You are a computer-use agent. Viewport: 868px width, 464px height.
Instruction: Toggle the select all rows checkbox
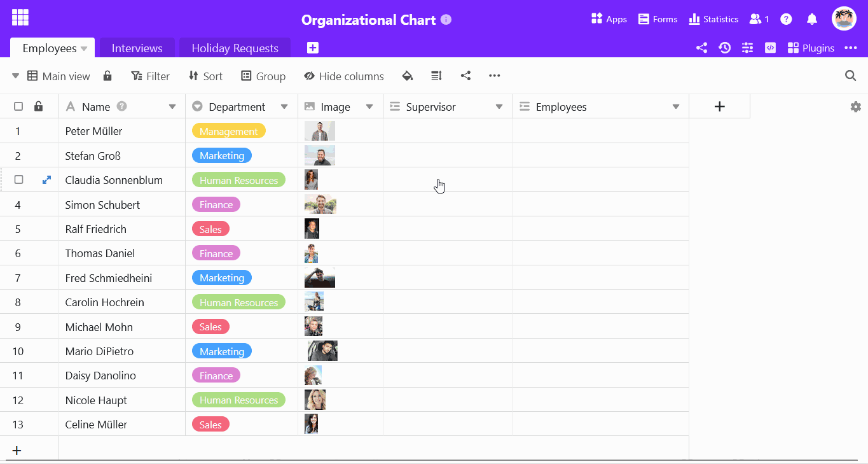pyautogui.click(x=18, y=107)
